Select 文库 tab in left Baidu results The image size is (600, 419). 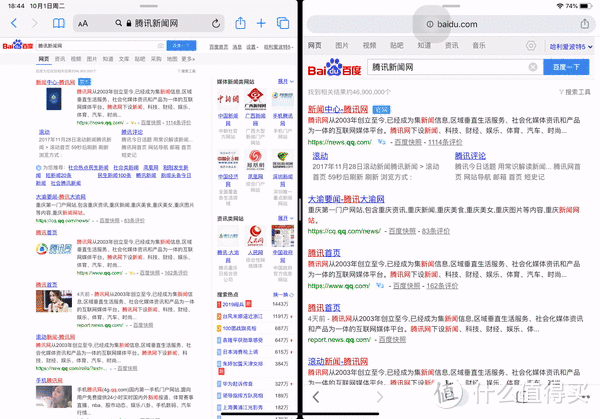click(x=124, y=59)
